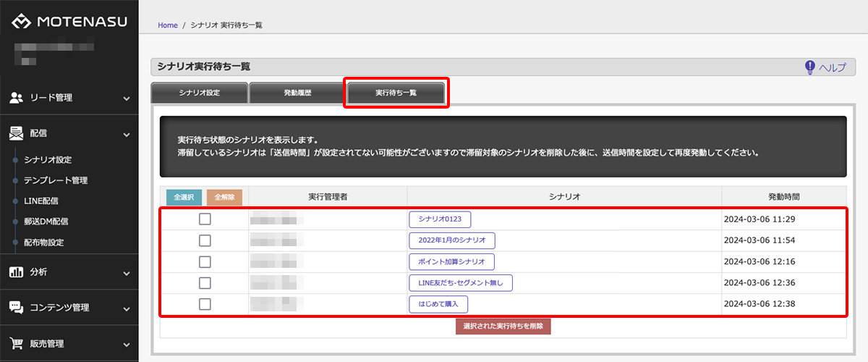This screenshot has width=868, height=362.
Task: Click the analysis bar chart icon
Action: coord(16,272)
